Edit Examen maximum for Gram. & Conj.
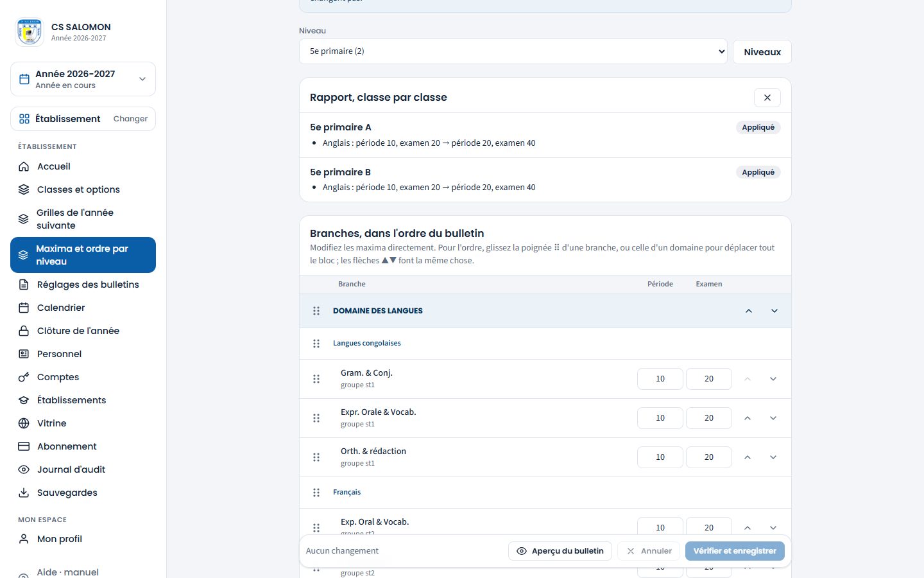The width and height of the screenshot is (924, 578). [x=709, y=379]
